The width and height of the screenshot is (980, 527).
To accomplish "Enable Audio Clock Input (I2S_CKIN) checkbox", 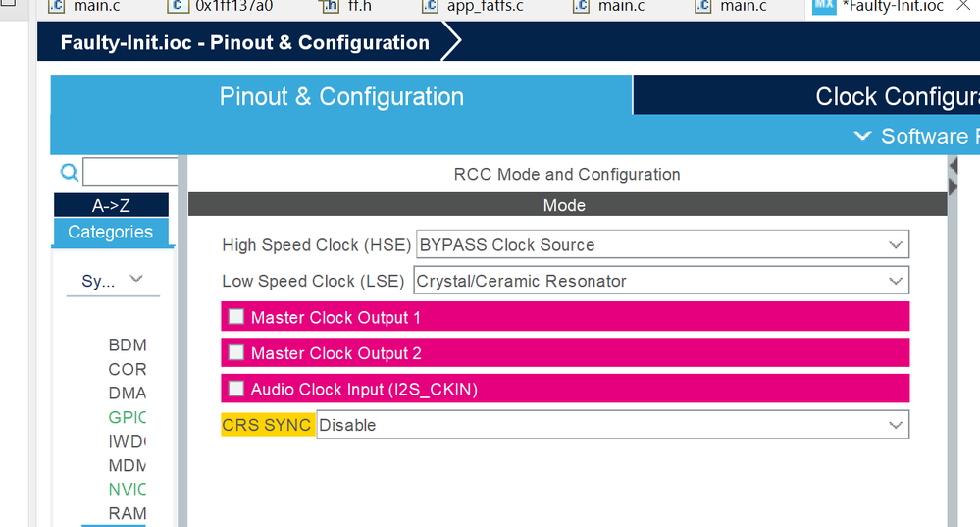I will [236, 389].
